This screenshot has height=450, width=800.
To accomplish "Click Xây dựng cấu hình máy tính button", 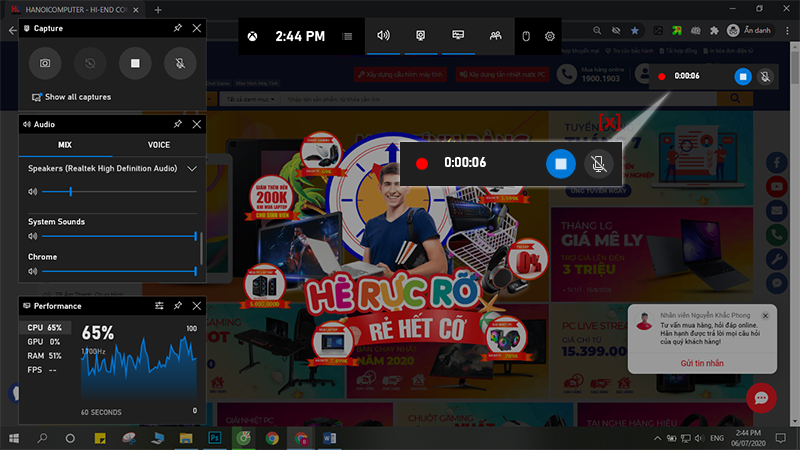I will pos(401,74).
